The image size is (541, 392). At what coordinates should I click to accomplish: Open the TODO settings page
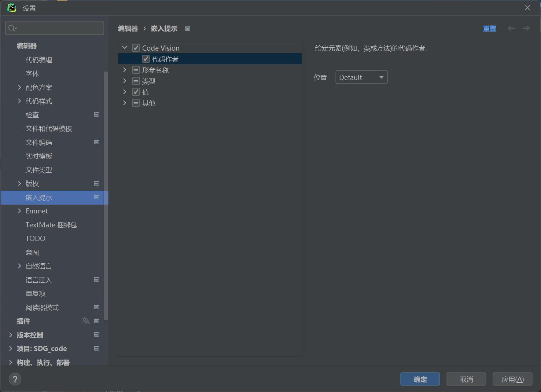[x=35, y=238]
